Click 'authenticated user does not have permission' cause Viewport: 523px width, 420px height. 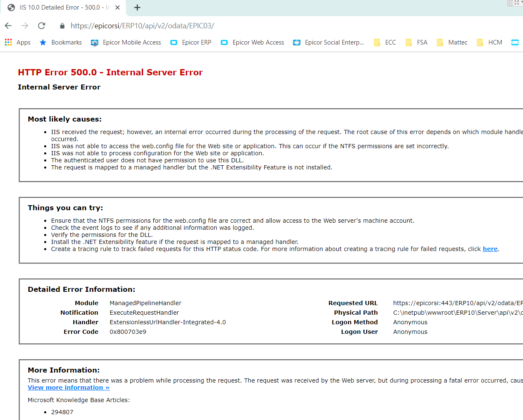click(x=148, y=160)
